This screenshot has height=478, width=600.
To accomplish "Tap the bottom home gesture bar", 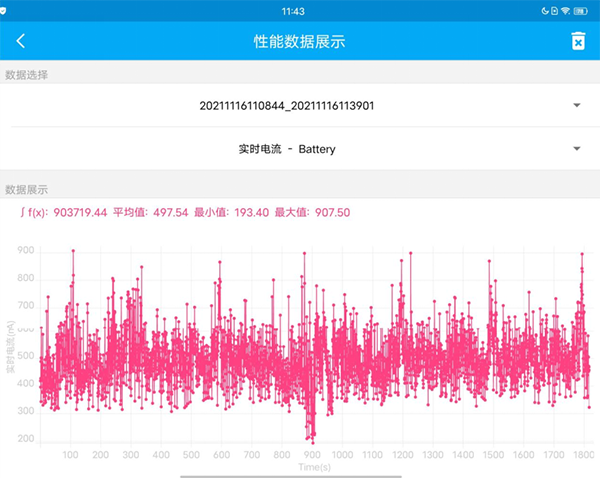I will point(300,474).
